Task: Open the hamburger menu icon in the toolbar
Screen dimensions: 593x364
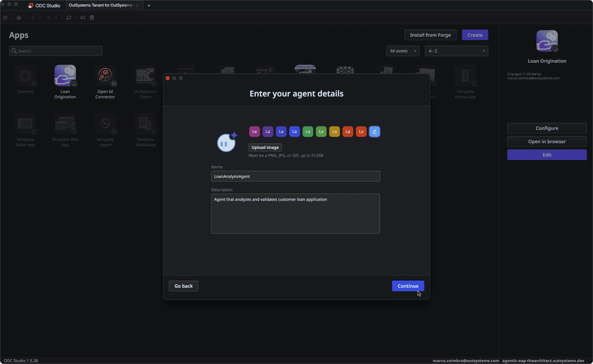Action: pos(5,17)
